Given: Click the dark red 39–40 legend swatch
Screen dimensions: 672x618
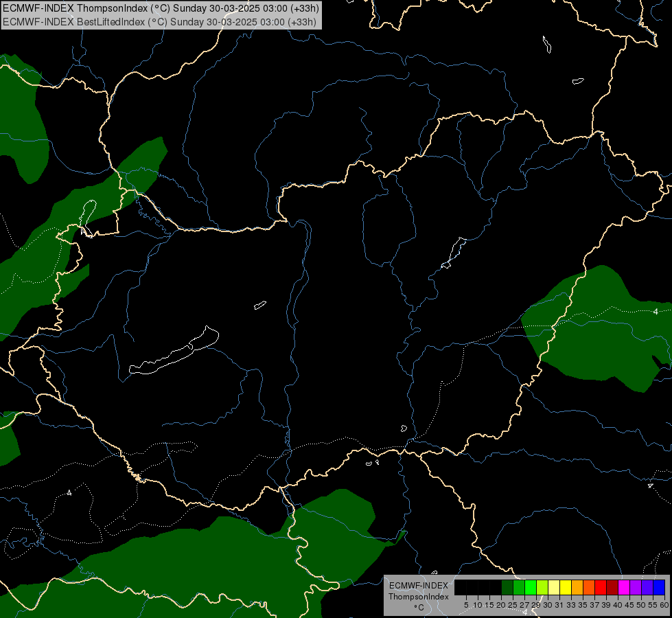Looking at the screenshot, I should [x=612, y=587].
